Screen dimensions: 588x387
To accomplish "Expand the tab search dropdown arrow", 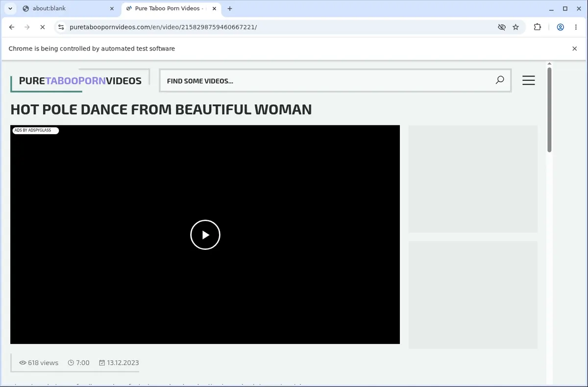I will [x=10, y=8].
